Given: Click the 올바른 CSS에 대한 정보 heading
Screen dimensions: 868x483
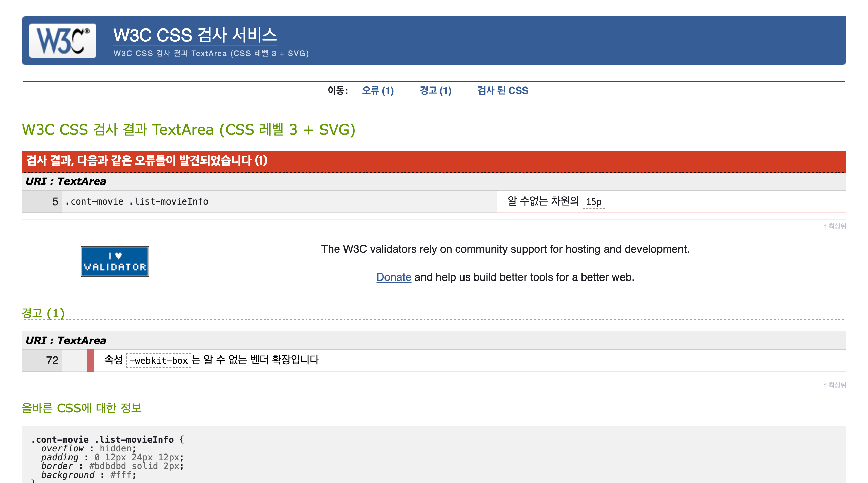Looking at the screenshot, I should (x=81, y=408).
